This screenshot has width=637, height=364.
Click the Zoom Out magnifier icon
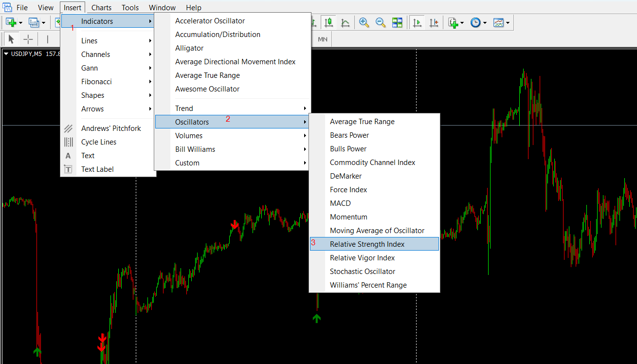[381, 22]
